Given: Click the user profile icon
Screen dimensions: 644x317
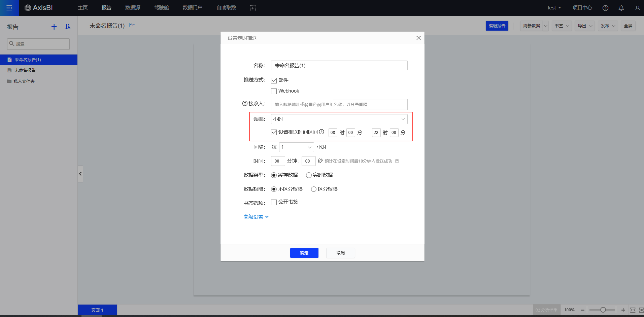Looking at the screenshot, I should tap(637, 8).
